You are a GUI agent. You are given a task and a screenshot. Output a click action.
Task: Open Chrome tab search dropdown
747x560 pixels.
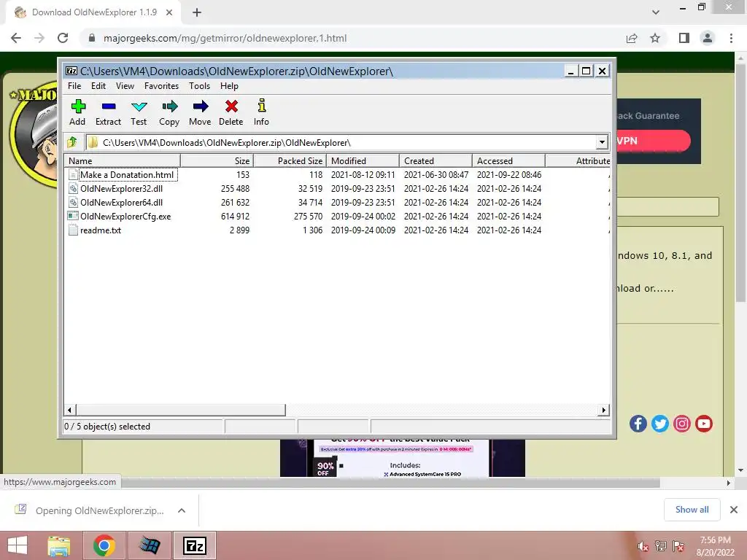point(656,12)
